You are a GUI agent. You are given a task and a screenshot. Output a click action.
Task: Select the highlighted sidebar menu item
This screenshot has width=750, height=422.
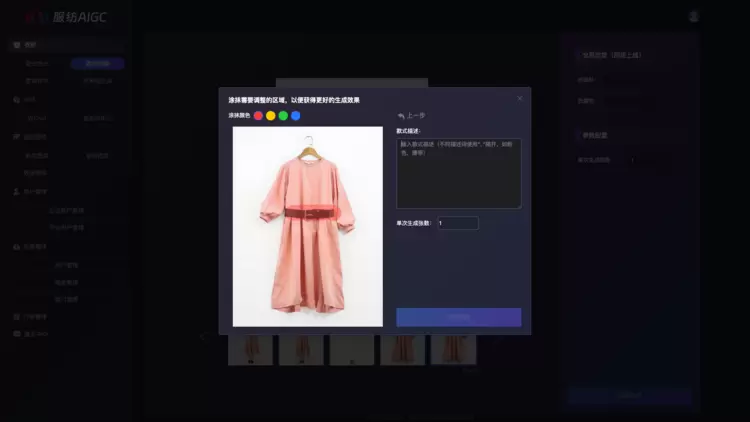[x=97, y=64]
